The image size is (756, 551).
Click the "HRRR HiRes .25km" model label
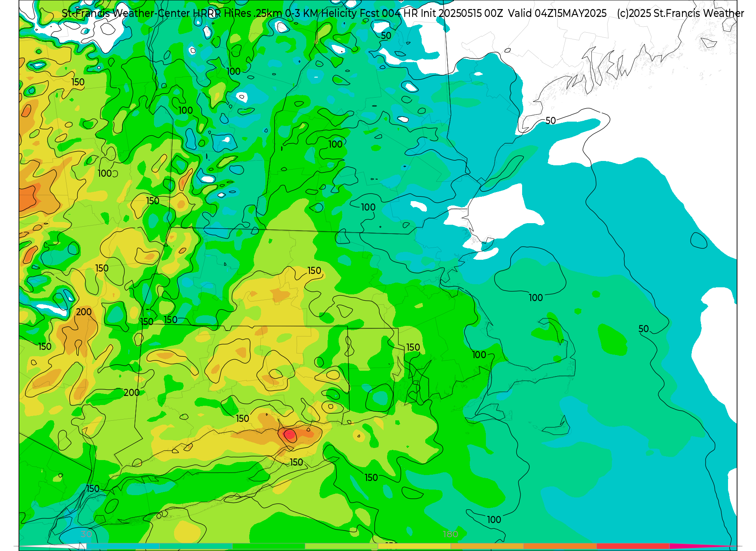(x=237, y=13)
